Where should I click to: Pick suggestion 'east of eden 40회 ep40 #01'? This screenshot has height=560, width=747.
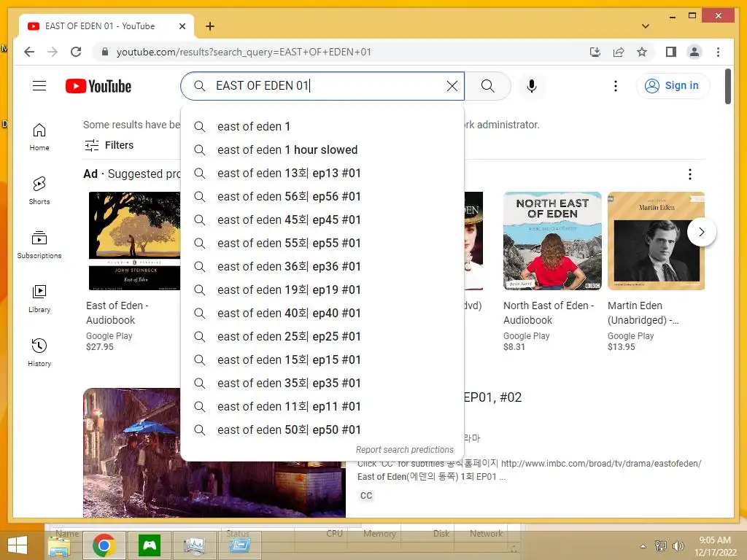322,314
